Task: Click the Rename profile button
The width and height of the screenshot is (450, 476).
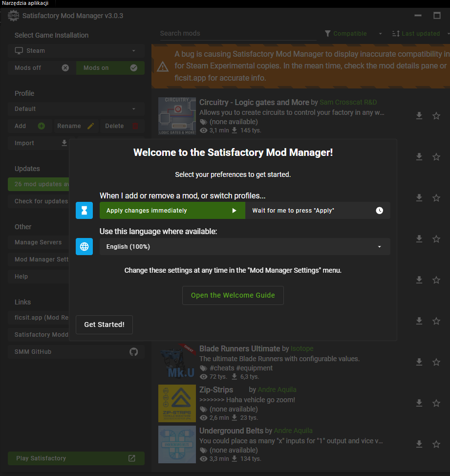Action: point(76,126)
